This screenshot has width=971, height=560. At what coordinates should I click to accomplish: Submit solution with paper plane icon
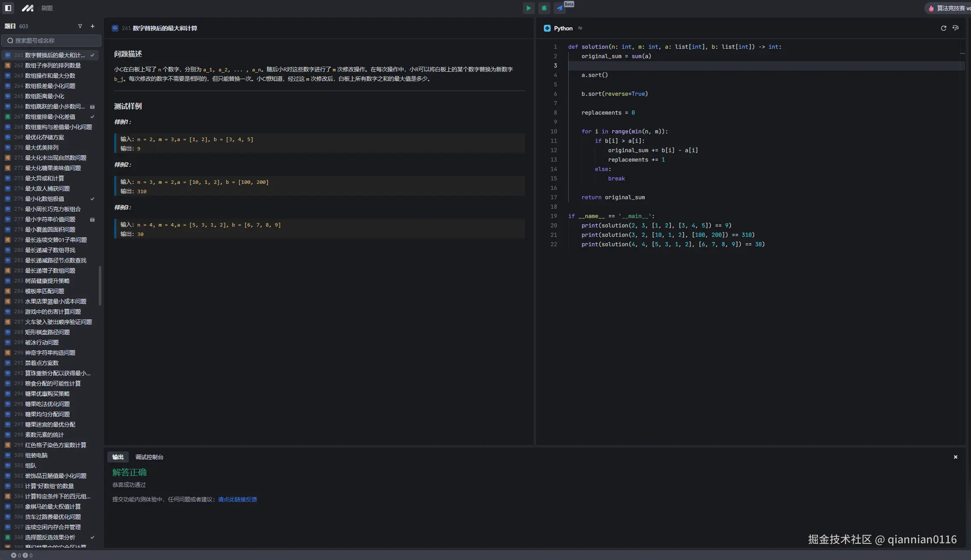pyautogui.click(x=559, y=8)
